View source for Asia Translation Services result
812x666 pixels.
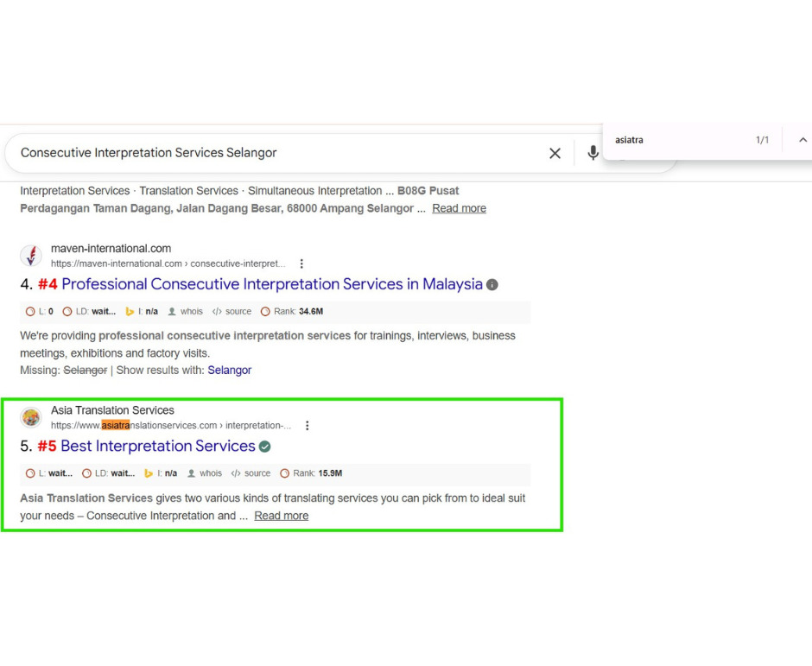[251, 473]
